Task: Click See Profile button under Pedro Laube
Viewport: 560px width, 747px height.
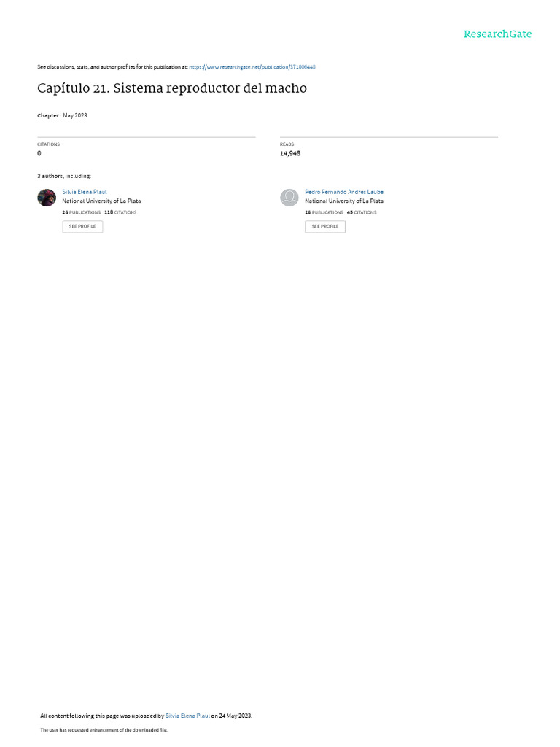Action: coord(325,226)
